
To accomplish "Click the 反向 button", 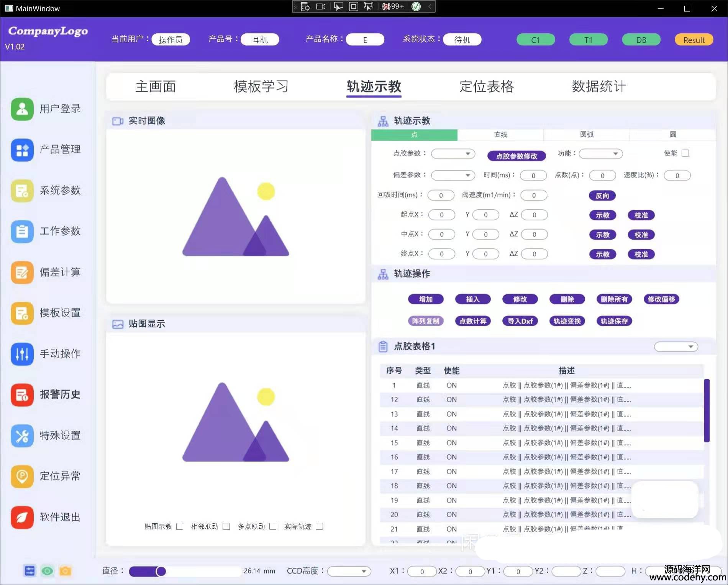I will click(x=602, y=196).
